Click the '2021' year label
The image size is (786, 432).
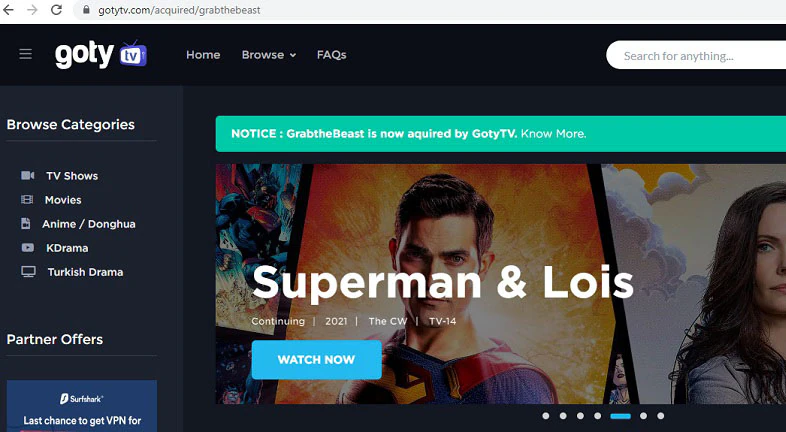(x=336, y=321)
